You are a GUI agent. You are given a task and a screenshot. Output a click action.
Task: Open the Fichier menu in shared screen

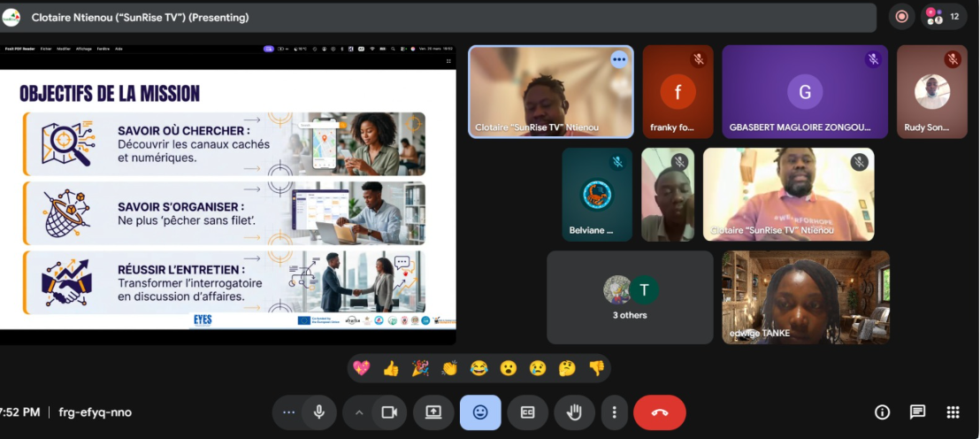coord(46,49)
